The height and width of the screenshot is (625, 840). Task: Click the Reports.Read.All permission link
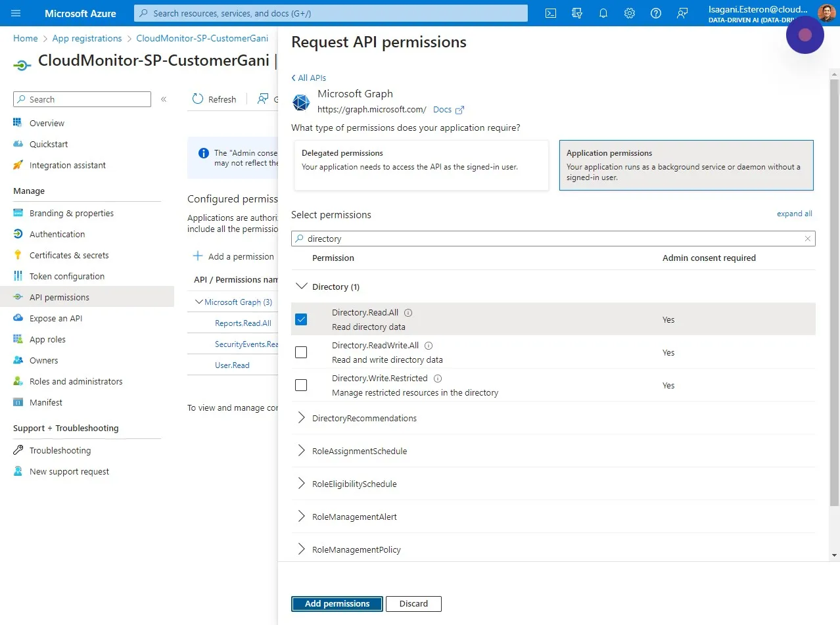click(x=243, y=323)
